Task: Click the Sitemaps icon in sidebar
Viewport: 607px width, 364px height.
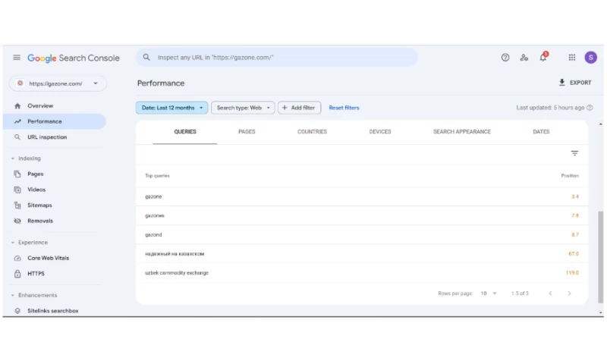Action: (x=17, y=205)
